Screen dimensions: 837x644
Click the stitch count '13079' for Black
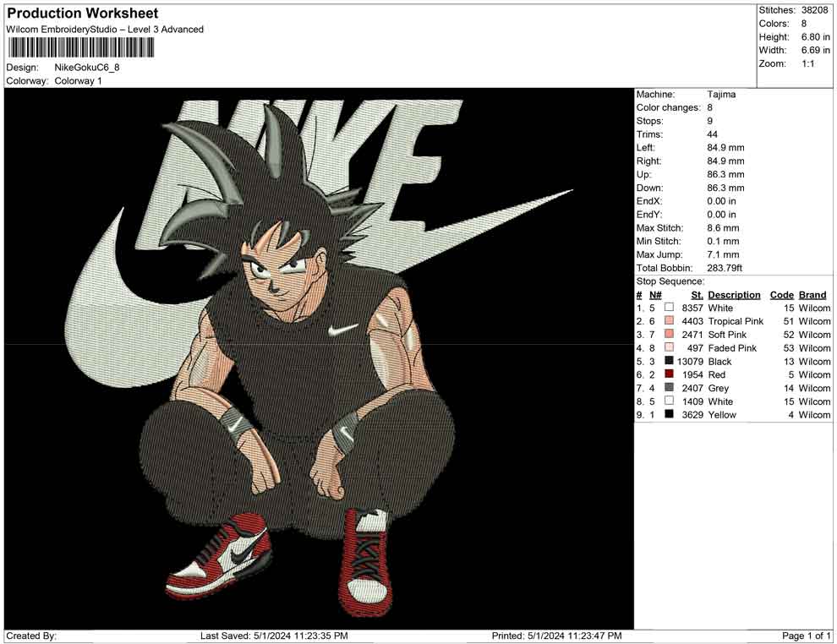(x=690, y=361)
